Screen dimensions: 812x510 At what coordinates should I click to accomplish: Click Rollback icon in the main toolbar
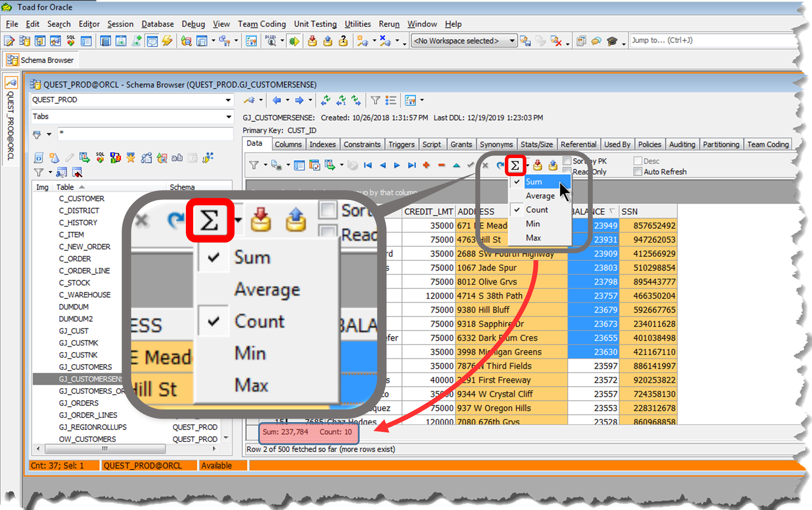(327, 41)
